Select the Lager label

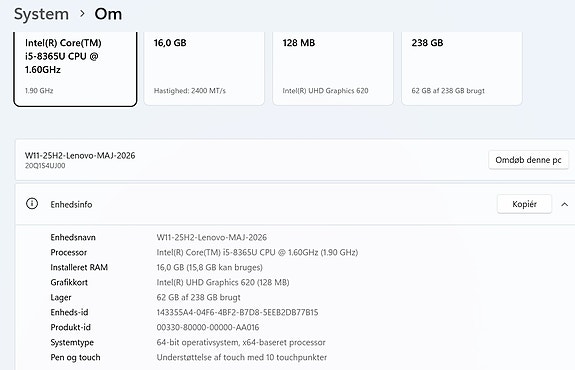point(61,297)
